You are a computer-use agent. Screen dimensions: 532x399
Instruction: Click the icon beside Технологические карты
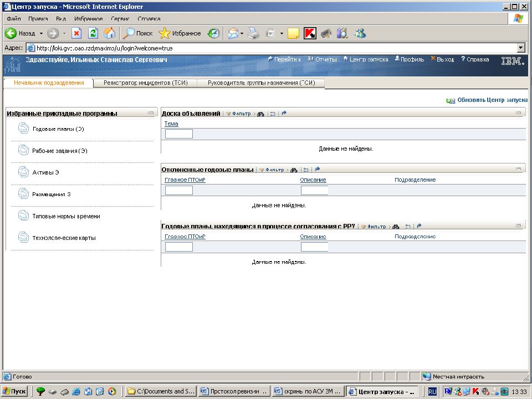[x=23, y=237]
